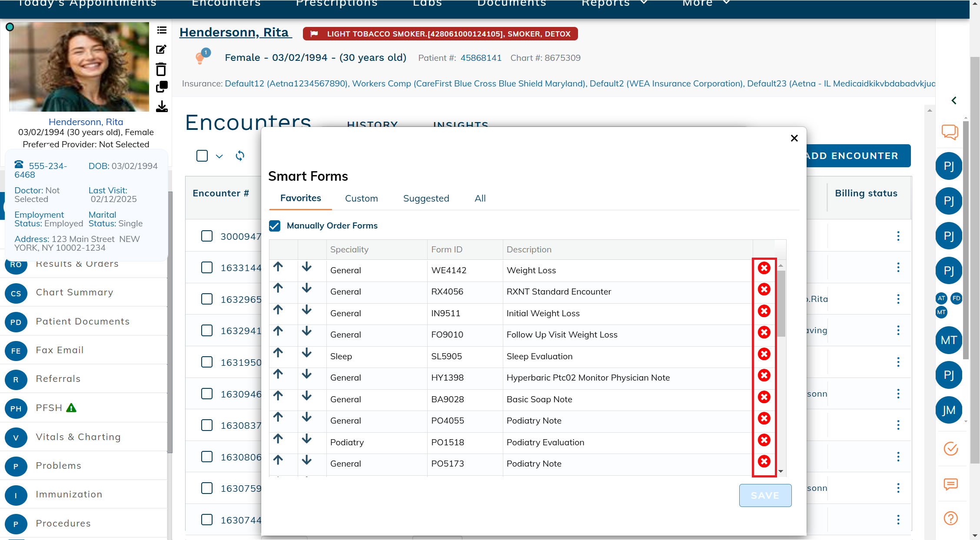Switch to Custom tab
Screen dimensions: 980x540
click(362, 199)
